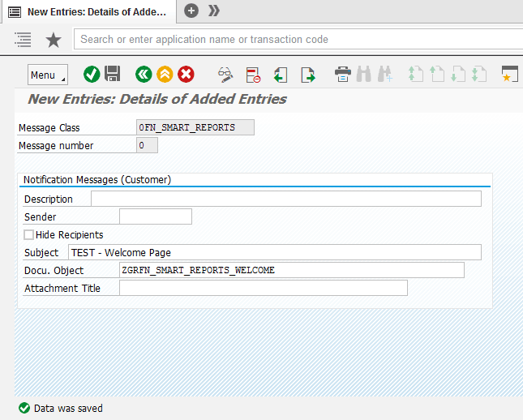Click the Save floppy disk icon
Viewport: 523px width, 420px height.
coord(113,75)
